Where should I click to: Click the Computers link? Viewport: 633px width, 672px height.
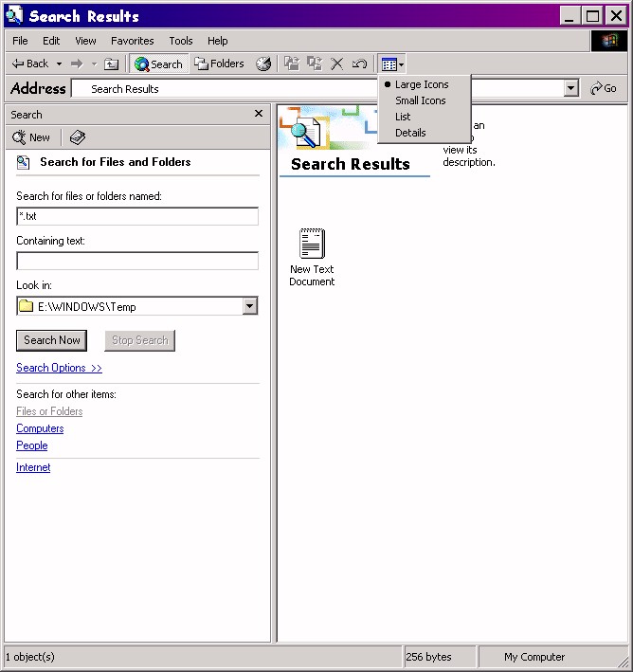coord(40,428)
